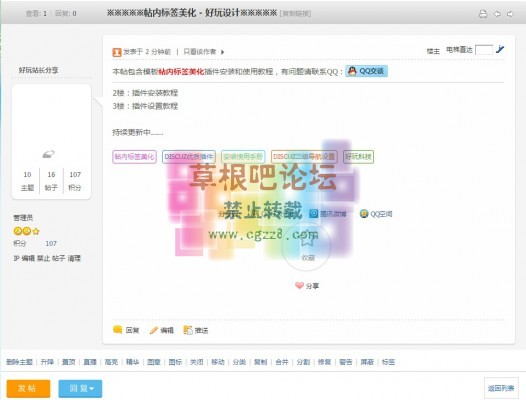Click the user rank medal icons

point(27,231)
